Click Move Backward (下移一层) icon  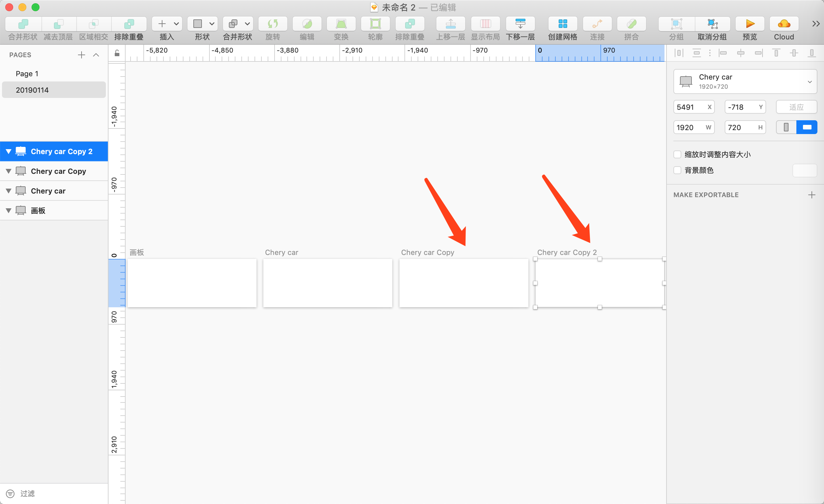(x=520, y=24)
